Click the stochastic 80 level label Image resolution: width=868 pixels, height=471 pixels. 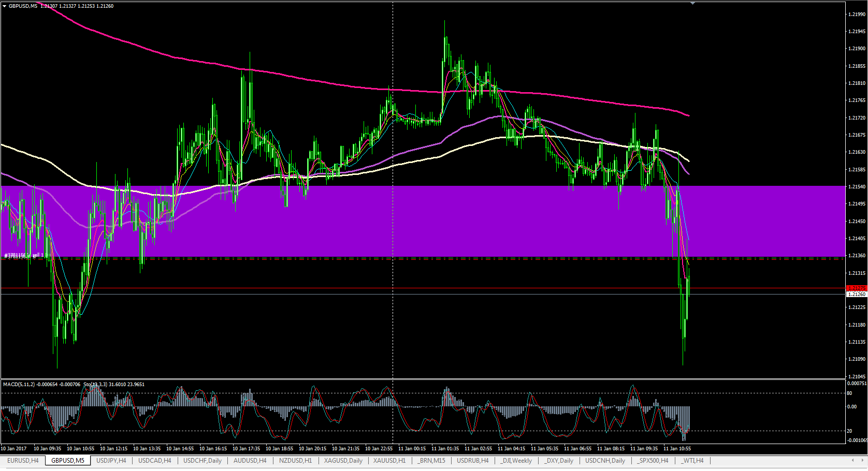pyautogui.click(x=849, y=393)
